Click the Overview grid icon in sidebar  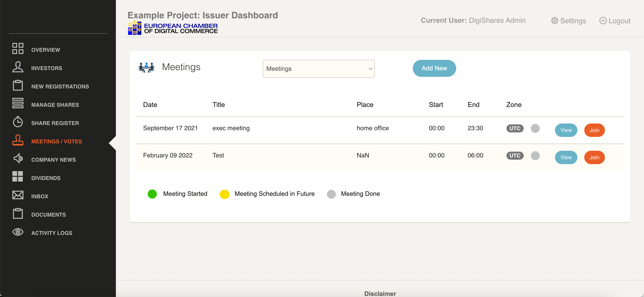[x=18, y=48]
